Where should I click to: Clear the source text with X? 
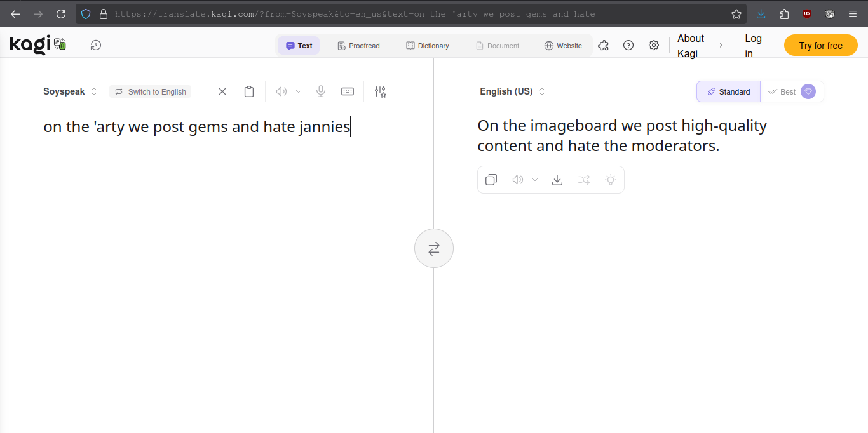point(222,91)
